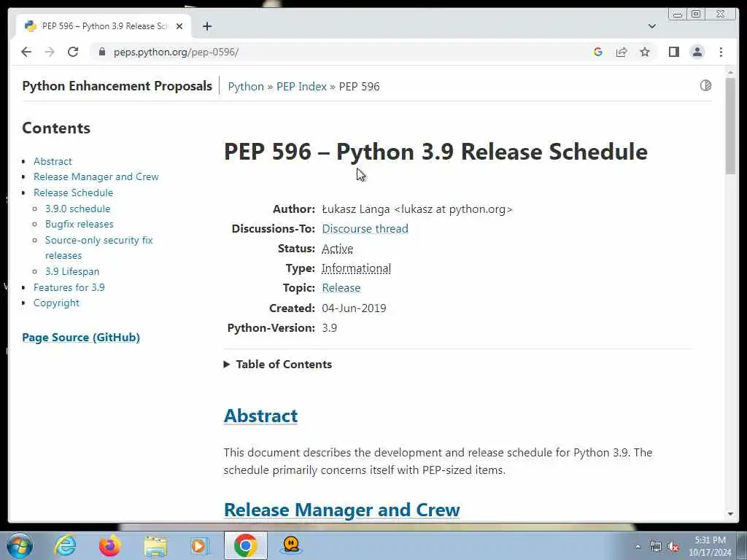Open the Discourse thread link
This screenshot has height=560, width=747.
[365, 228]
